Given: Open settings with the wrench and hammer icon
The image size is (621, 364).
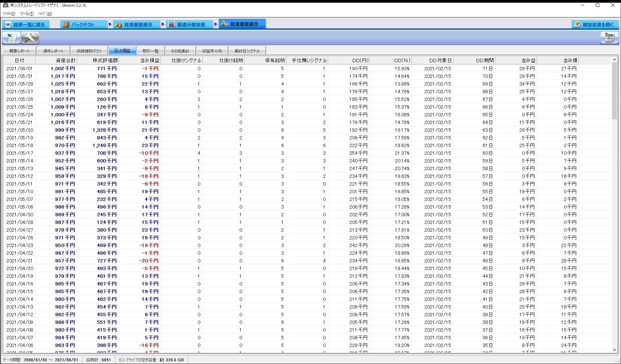Looking at the screenshot, I should click(x=30, y=38).
